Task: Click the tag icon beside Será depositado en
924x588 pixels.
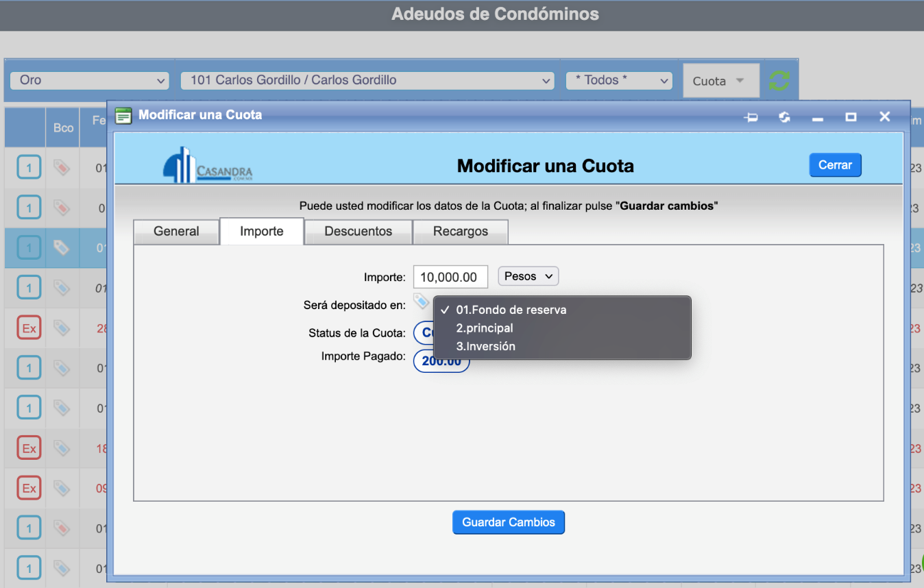Action: pyautogui.click(x=420, y=302)
